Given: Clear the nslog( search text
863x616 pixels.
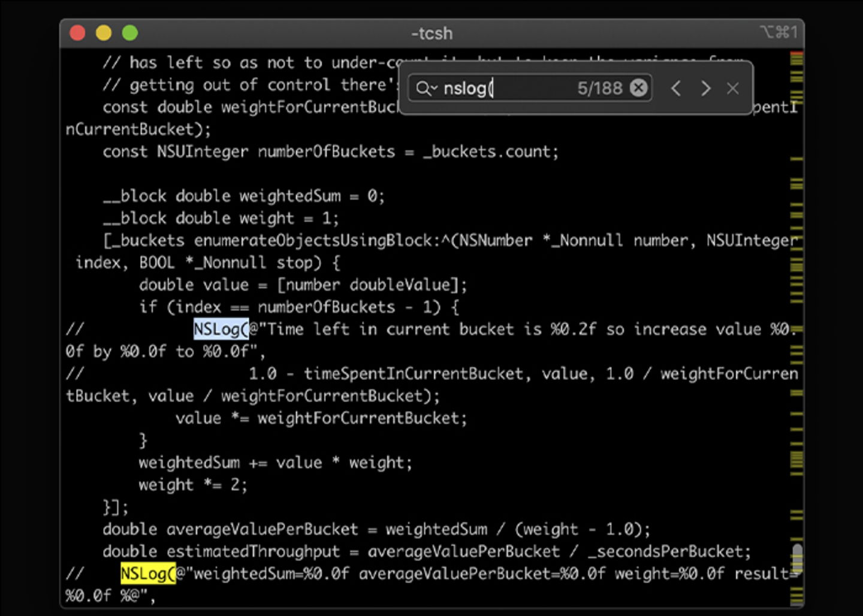Looking at the screenshot, I should point(639,88).
